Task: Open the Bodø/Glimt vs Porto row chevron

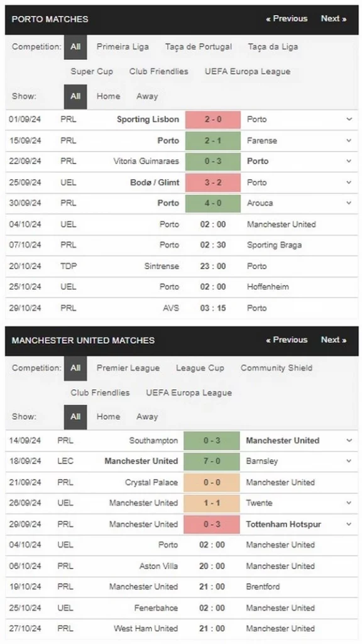Action: [349, 182]
